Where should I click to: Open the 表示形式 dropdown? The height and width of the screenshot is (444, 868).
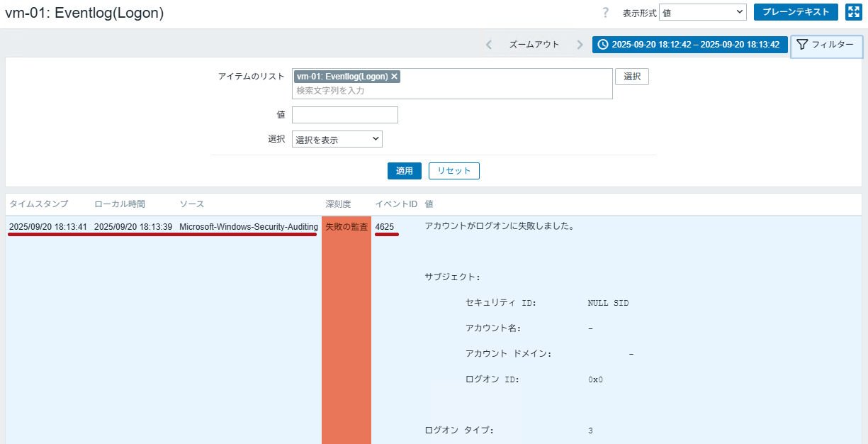click(x=702, y=12)
